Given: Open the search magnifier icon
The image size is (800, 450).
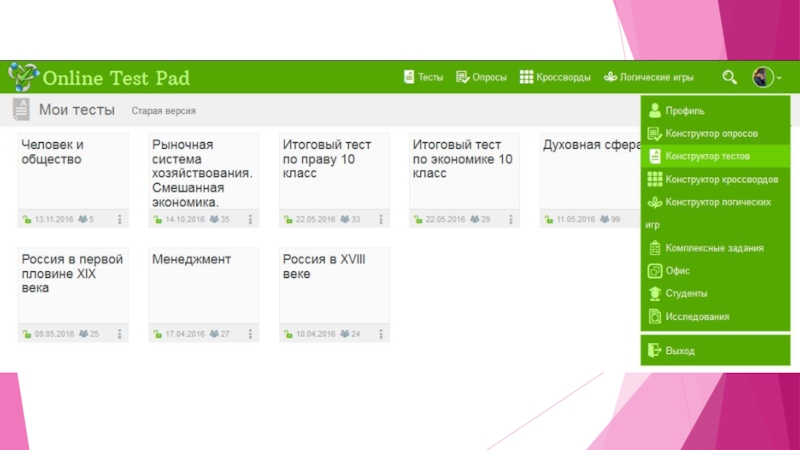Looking at the screenshot, I should point(729,78).
